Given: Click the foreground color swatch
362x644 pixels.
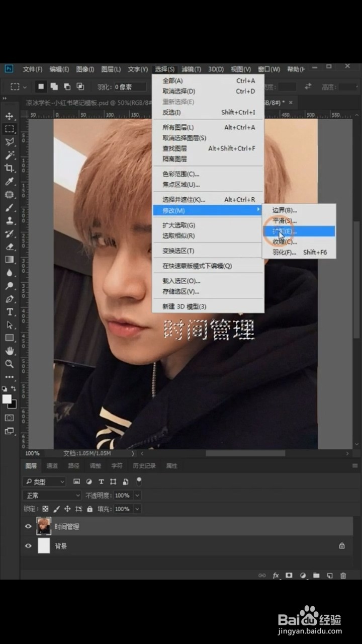Looking at the screenshot, I should (7, 399).
